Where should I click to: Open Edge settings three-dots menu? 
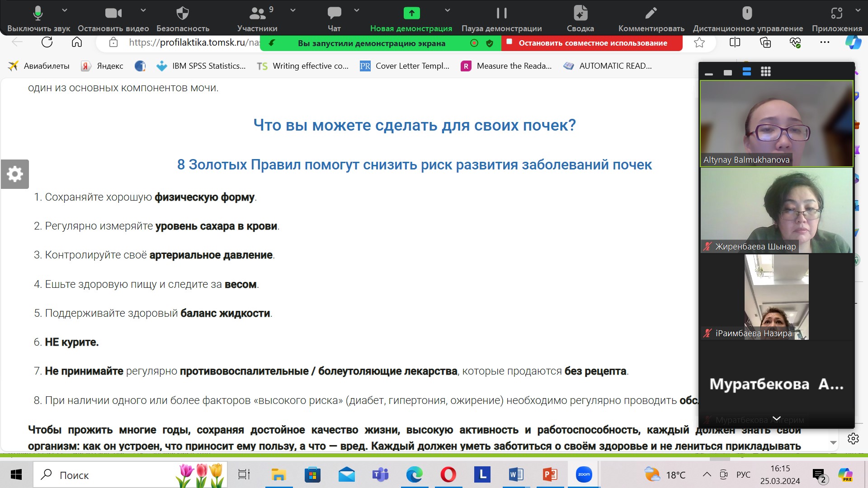tap(825, 42)
